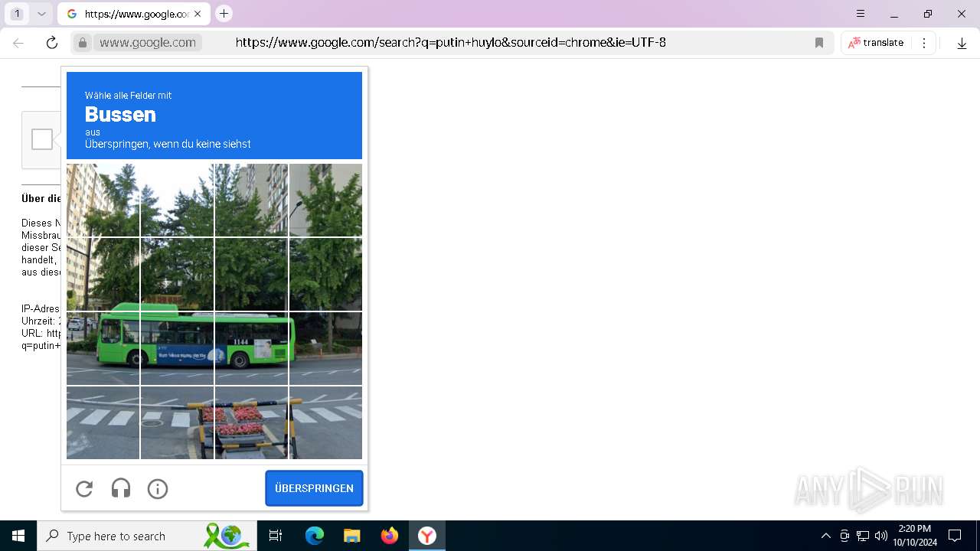This screenshot has height=551, width=980.
Task: Close the Google tab
Action: coord(198,14)
